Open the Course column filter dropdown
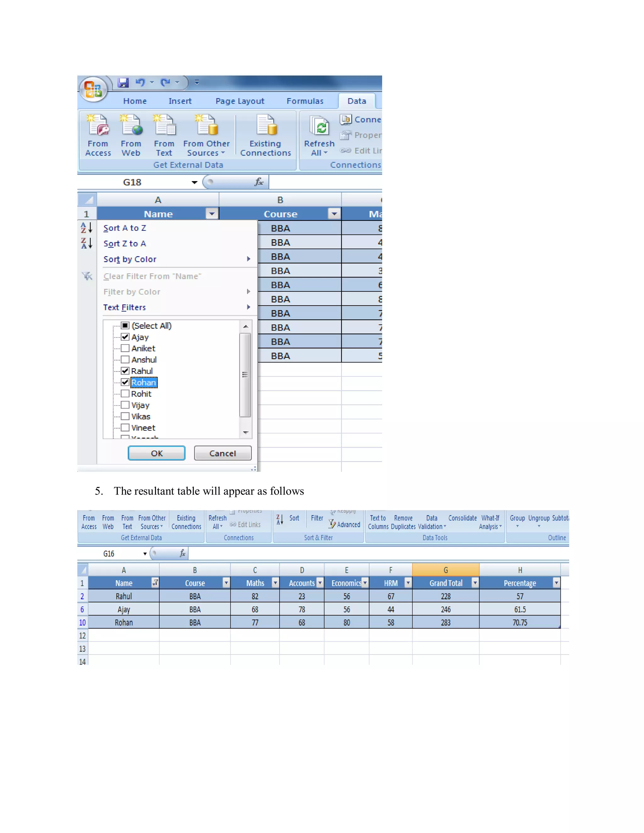The image size is (644, 833). pos(334,214)
